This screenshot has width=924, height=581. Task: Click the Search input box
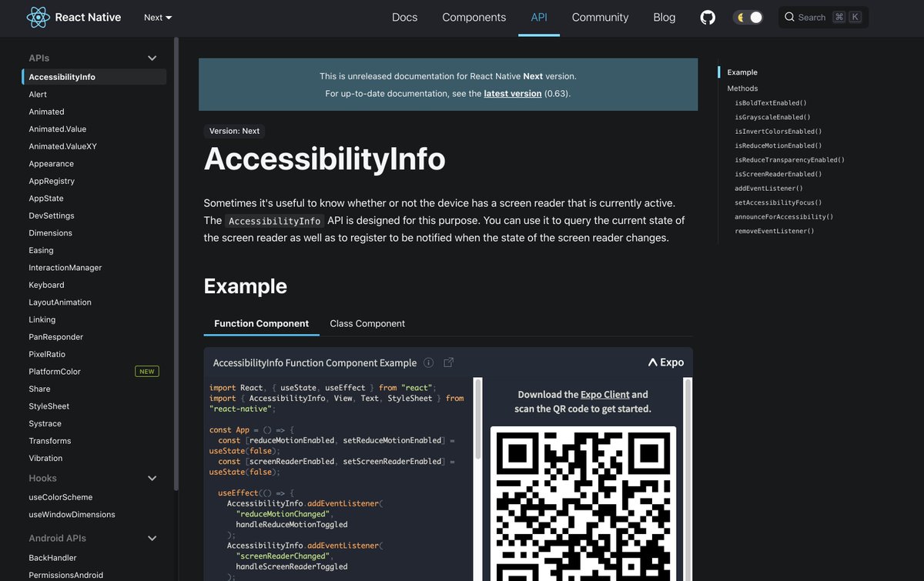(x=823, y=17)
